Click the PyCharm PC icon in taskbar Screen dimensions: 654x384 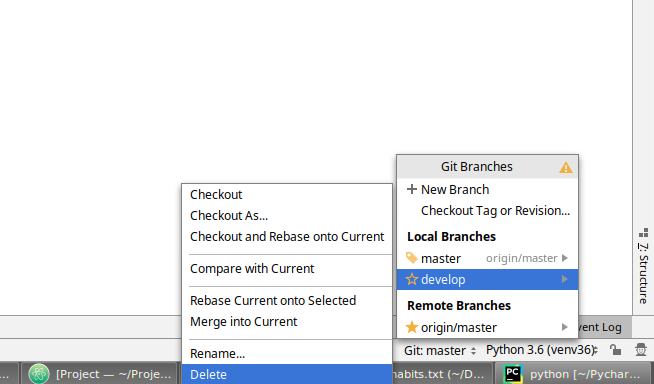(513, 374)
